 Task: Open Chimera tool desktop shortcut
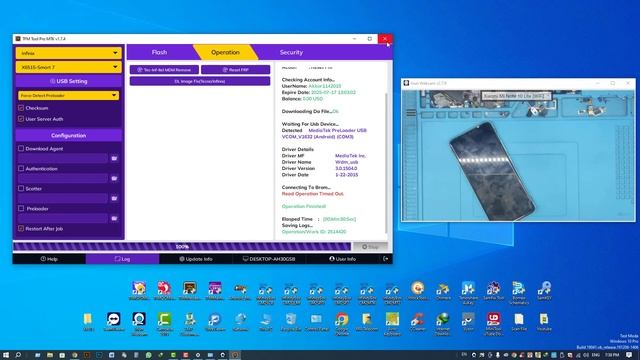(443, 291)
